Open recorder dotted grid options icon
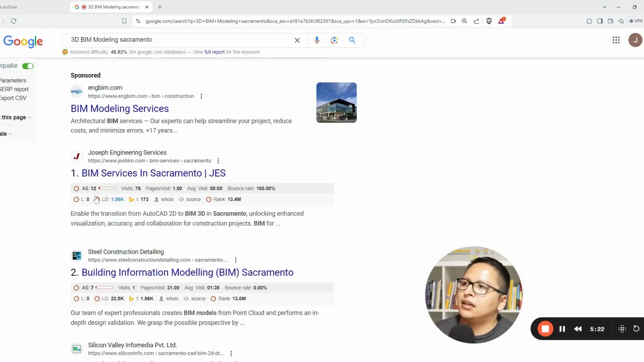 622,329
